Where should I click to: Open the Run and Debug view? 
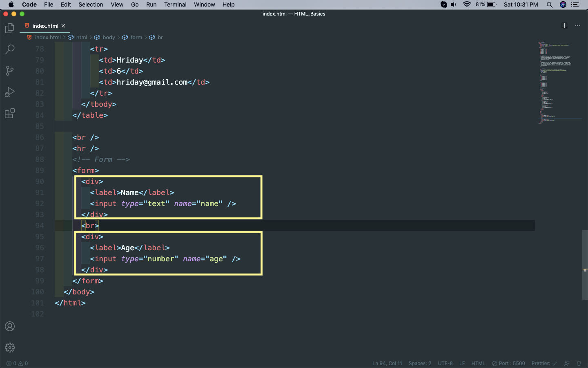pos(10,92)
